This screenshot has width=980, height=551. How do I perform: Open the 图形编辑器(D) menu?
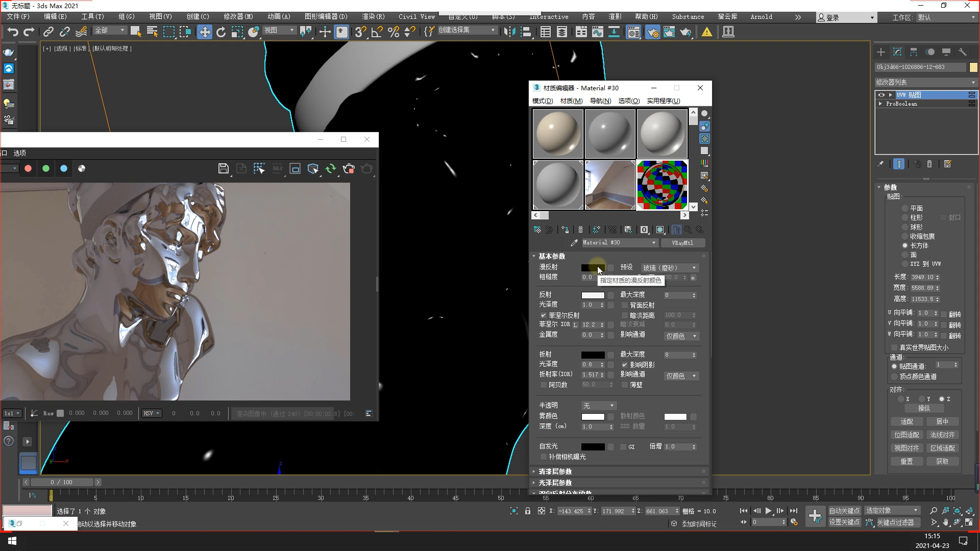(326, 17)
